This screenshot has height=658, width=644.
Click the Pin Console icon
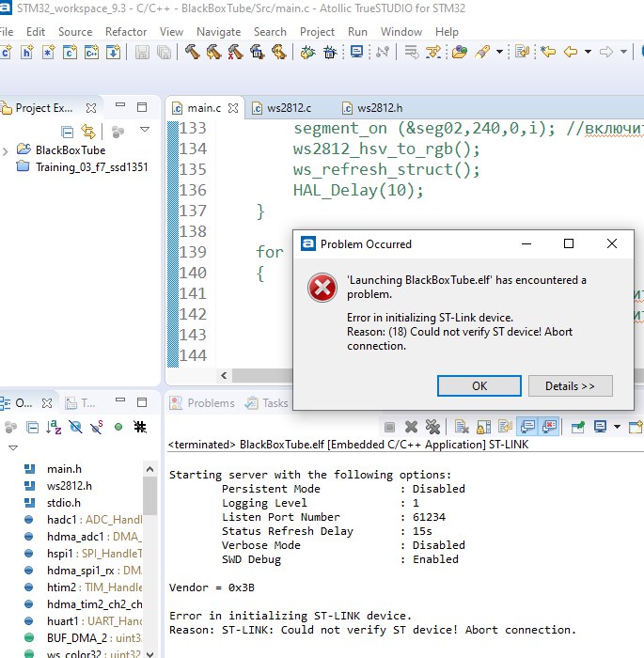[x=578, y=427]
